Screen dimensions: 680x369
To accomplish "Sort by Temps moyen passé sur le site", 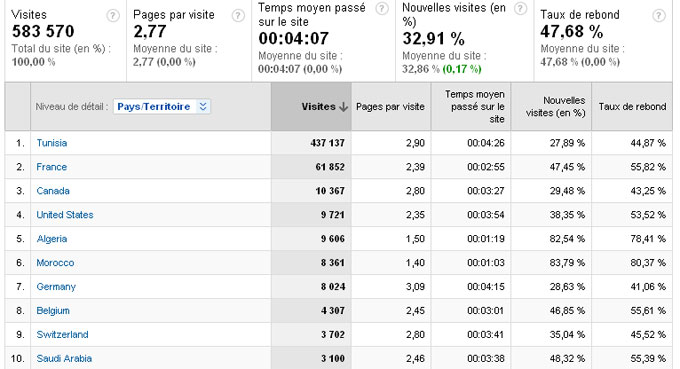I will point(477,107).
